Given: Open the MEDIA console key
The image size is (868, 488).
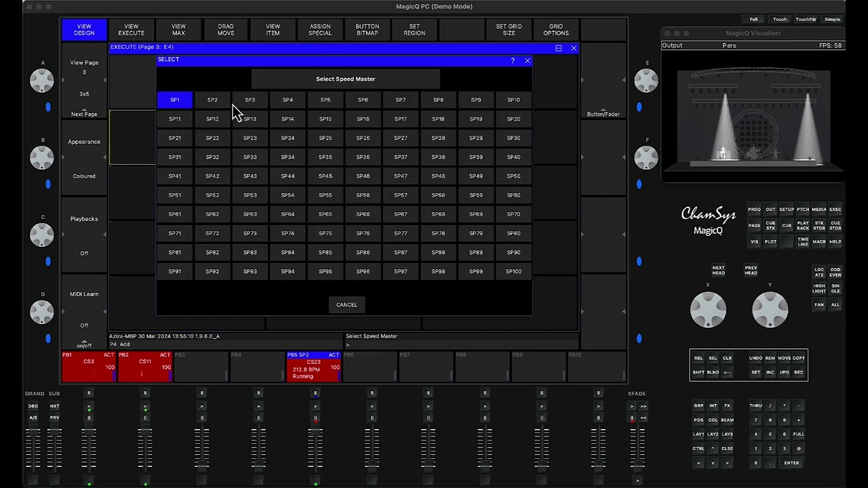Looking at the screenshot, I should (819, 209).
